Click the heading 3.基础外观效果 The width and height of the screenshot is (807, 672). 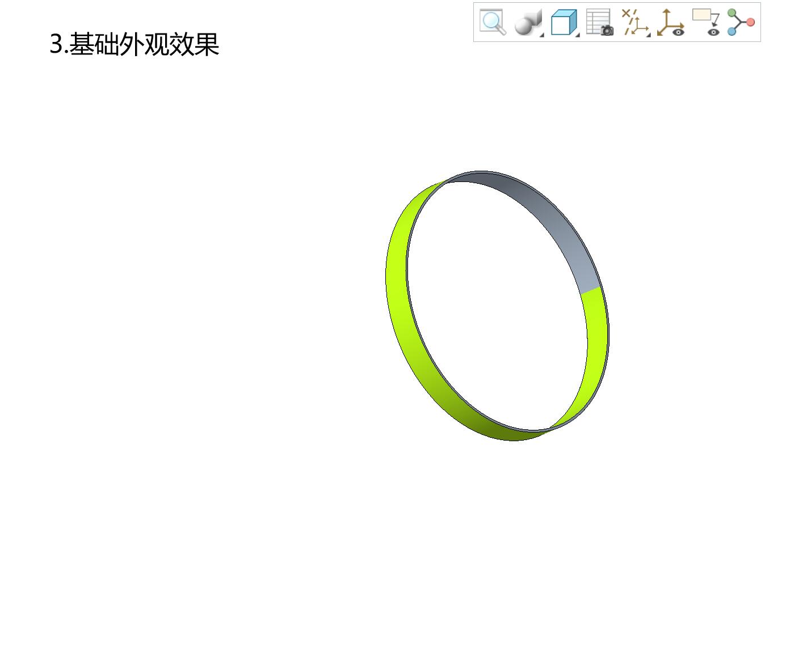tap(134, 44)
